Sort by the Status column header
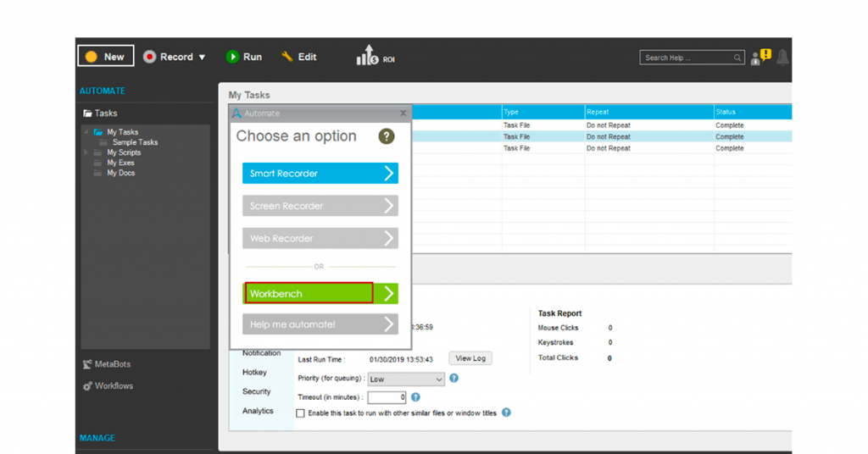The width and height of the screenshot is (868, 454). click(753, 112)
